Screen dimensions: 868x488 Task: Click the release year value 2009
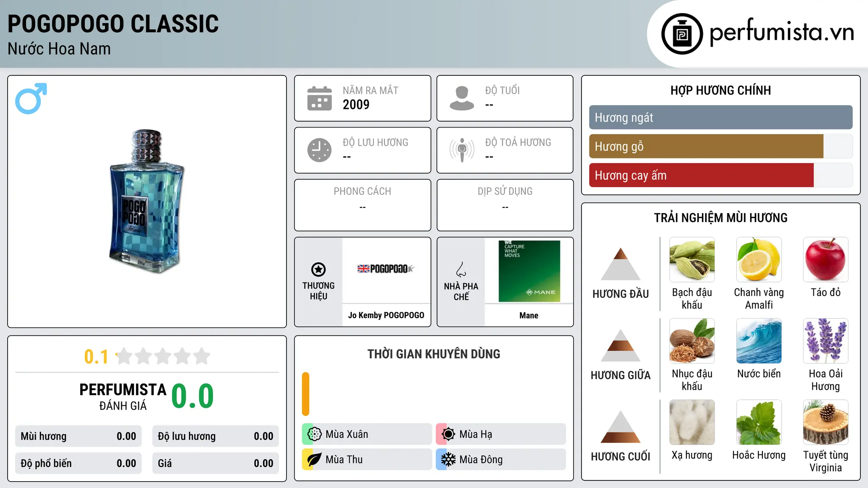tap(356, 105)
